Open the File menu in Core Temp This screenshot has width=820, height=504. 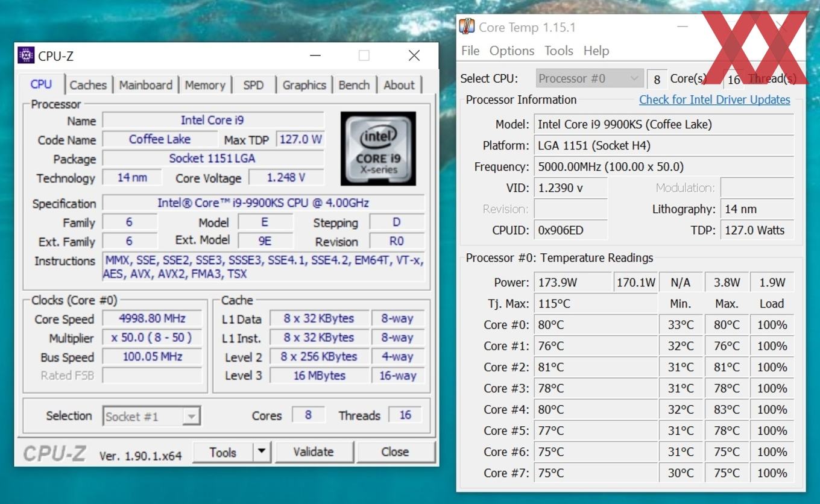point(470,51)
